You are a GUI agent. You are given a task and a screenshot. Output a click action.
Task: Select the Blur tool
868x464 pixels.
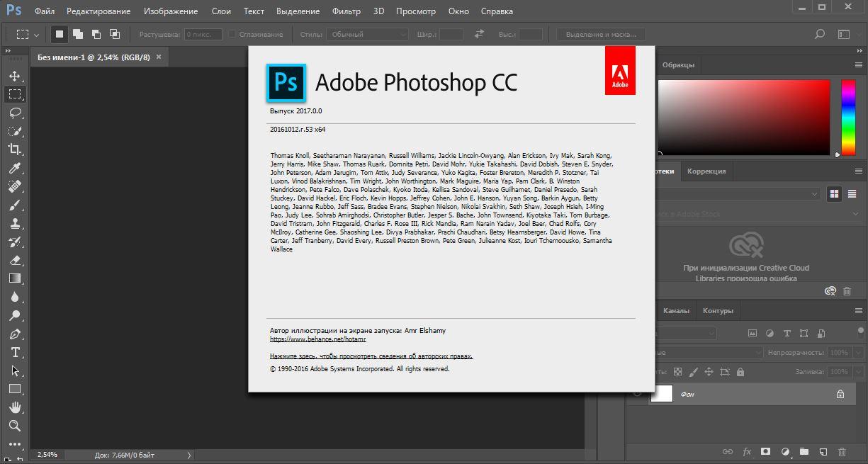pyautogui.click(x=15, y=297)
